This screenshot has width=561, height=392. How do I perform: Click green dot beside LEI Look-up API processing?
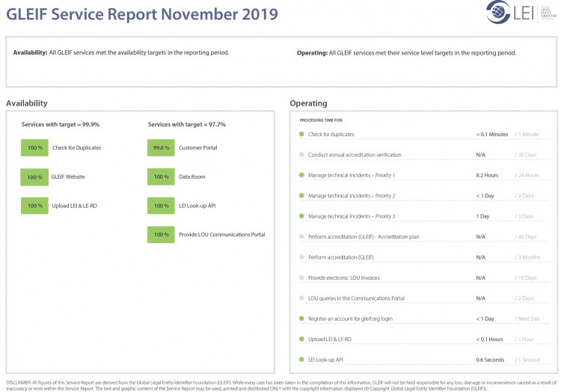[x=301, y=360]
